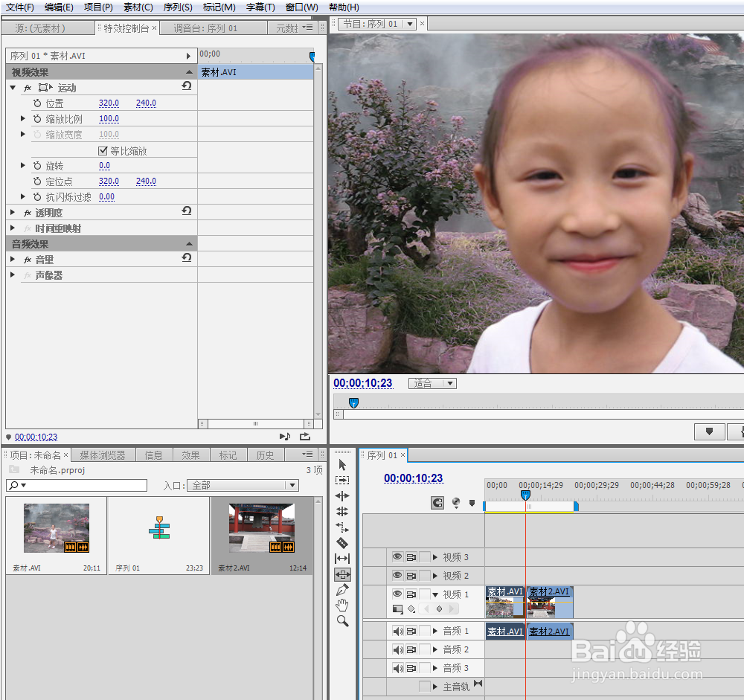Toggle the 位置 animation stopwatch
744x700 pixels.
(37, 103)
